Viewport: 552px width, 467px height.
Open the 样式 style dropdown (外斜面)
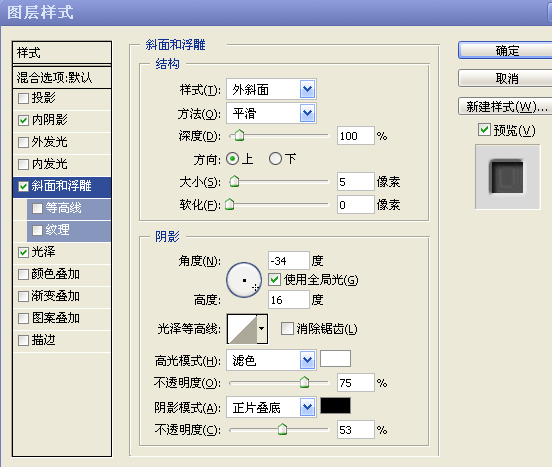pos(271,90)
